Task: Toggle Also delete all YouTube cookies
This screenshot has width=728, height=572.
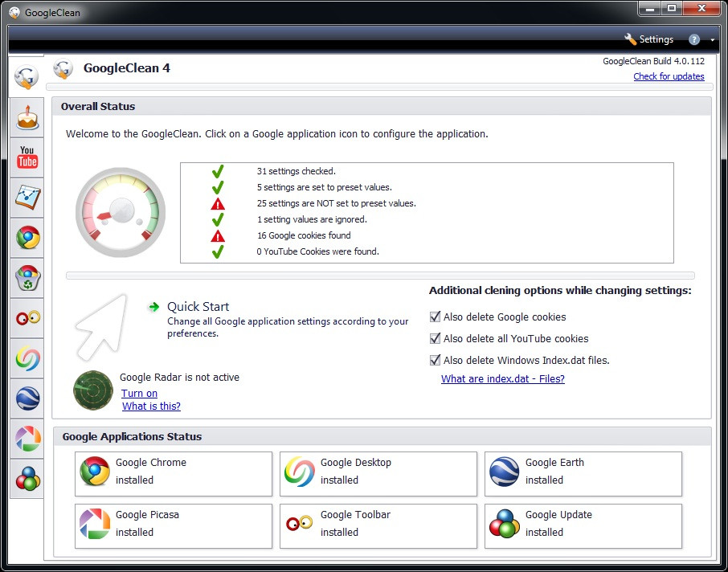Action: [435, 338]
